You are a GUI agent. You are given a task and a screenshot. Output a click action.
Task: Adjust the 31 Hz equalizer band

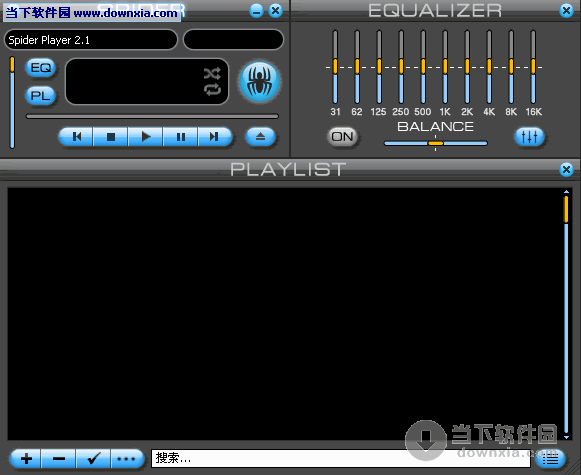point(335,67)
